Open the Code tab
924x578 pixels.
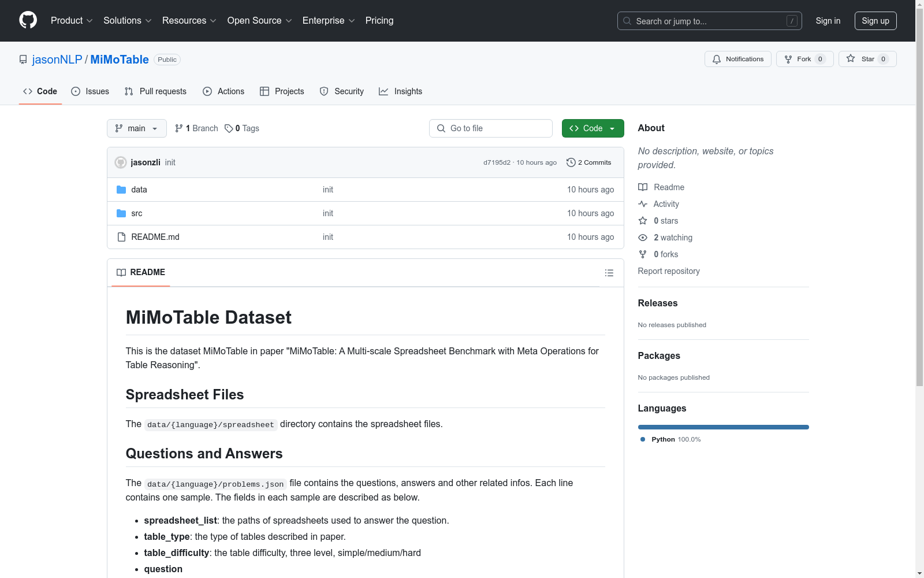click(x=40, y=91)
